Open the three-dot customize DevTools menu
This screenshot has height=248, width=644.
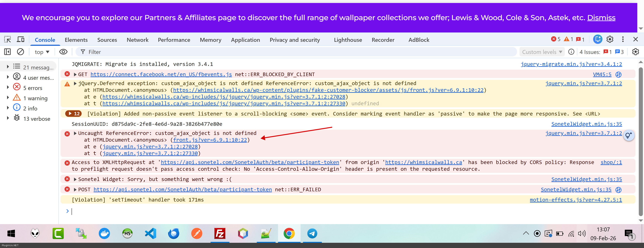(623, 39)
